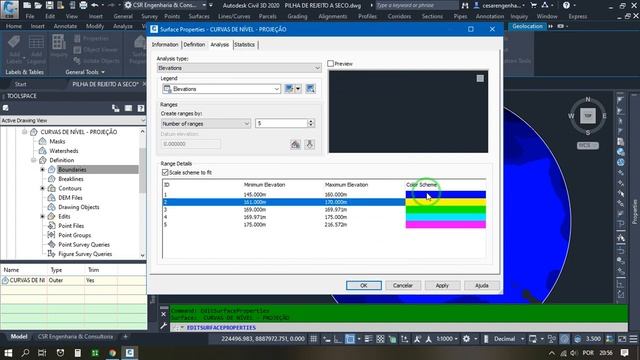Click the Ajuda help button
This screenshot has height=360, width=640.
click(x=482, y=285)
